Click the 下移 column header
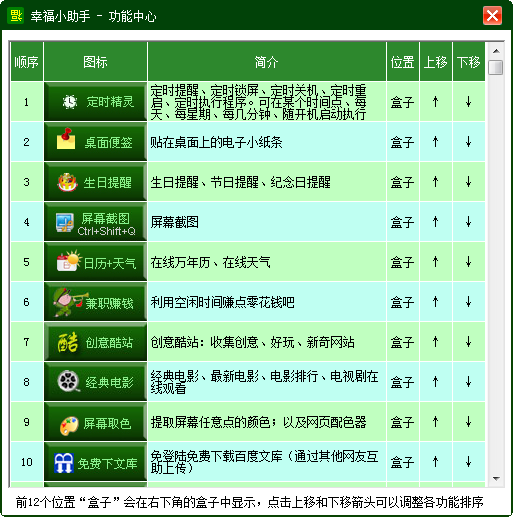The height and width of the screenshot is (517, 513). pyautogui.click(x=468, y=62)
